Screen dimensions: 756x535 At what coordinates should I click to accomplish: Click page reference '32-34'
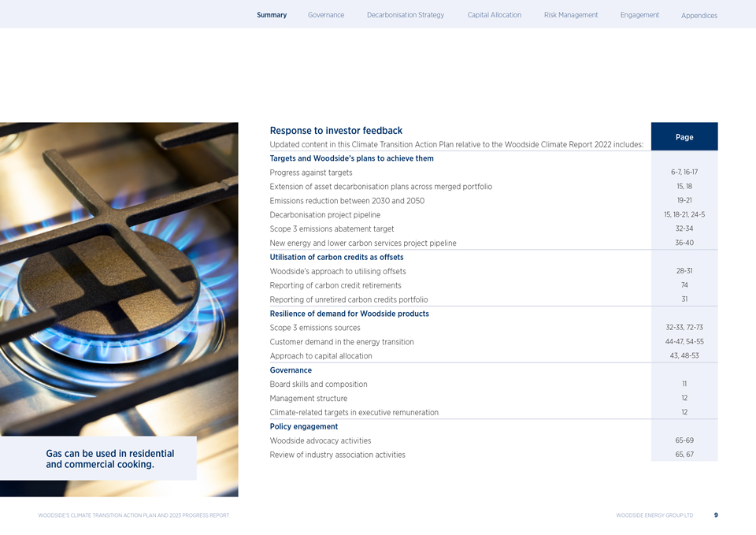tap(684, 228)
